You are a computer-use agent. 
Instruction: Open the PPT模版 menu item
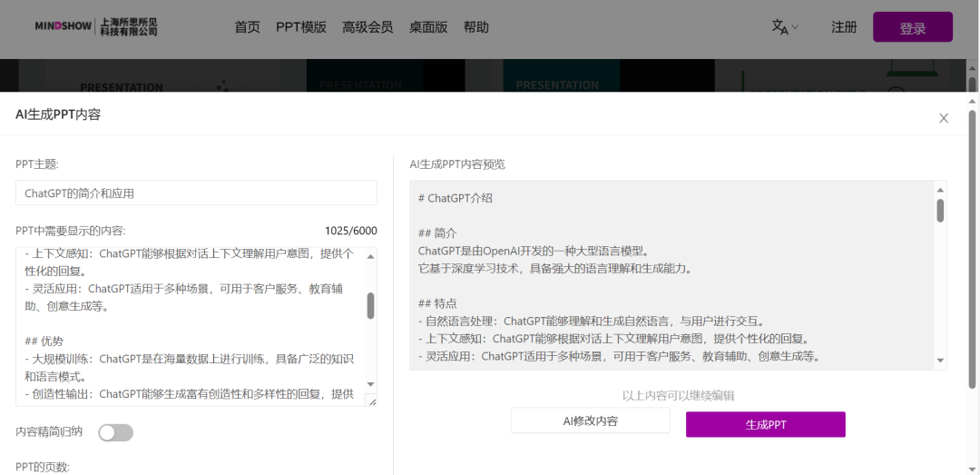(x=301, y=27)
